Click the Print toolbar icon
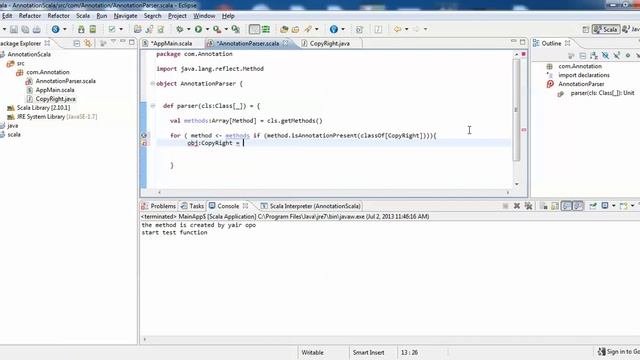640x360 pixels. pyautogui.click(x=37, y=29)
